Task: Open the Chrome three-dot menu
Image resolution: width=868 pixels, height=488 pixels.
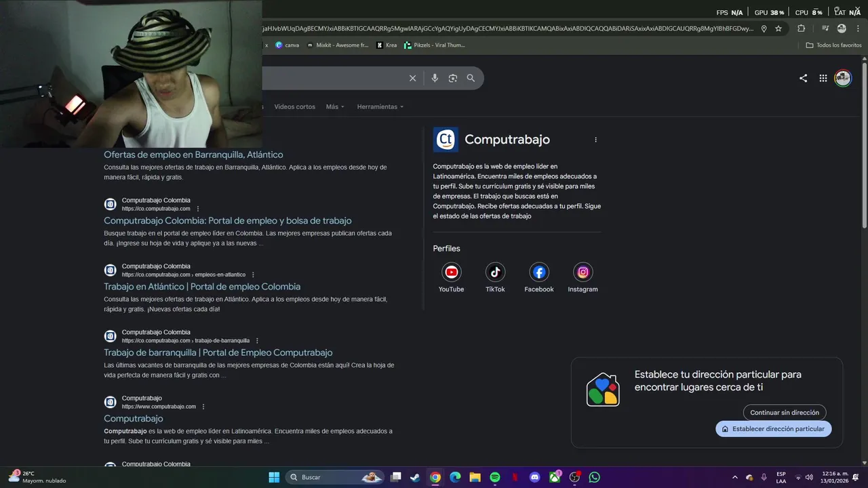Action: (857, 28)
